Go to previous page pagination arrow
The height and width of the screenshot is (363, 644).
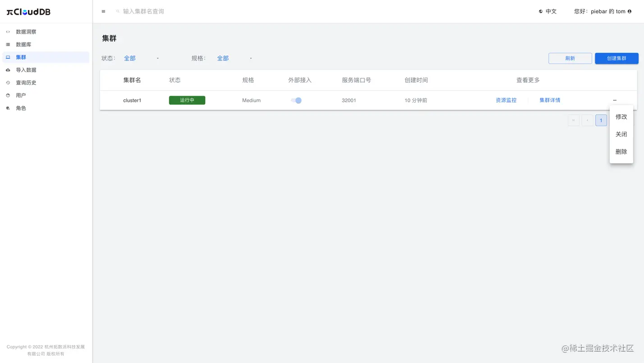[x=587, y=120]
